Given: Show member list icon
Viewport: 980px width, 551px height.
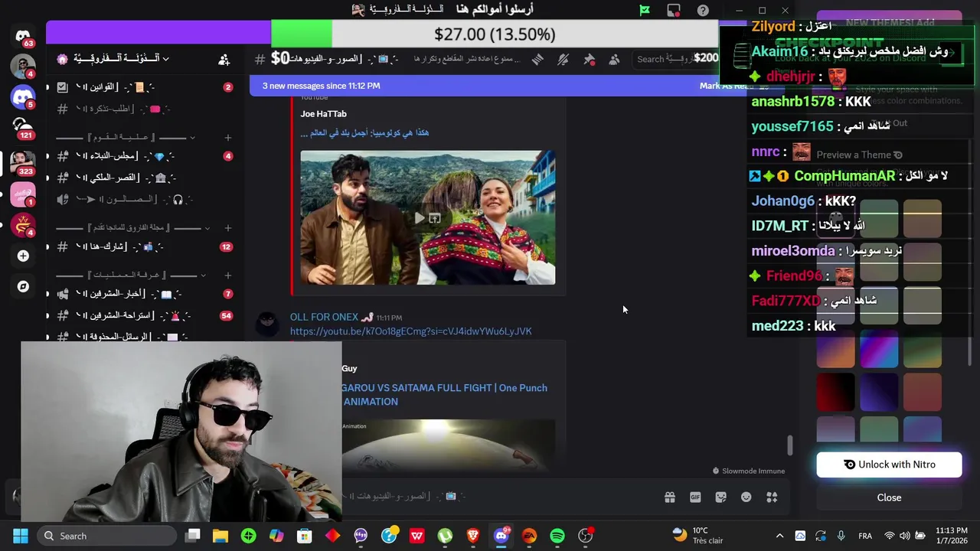Looking at the screenshot, I should pos(614,59).
